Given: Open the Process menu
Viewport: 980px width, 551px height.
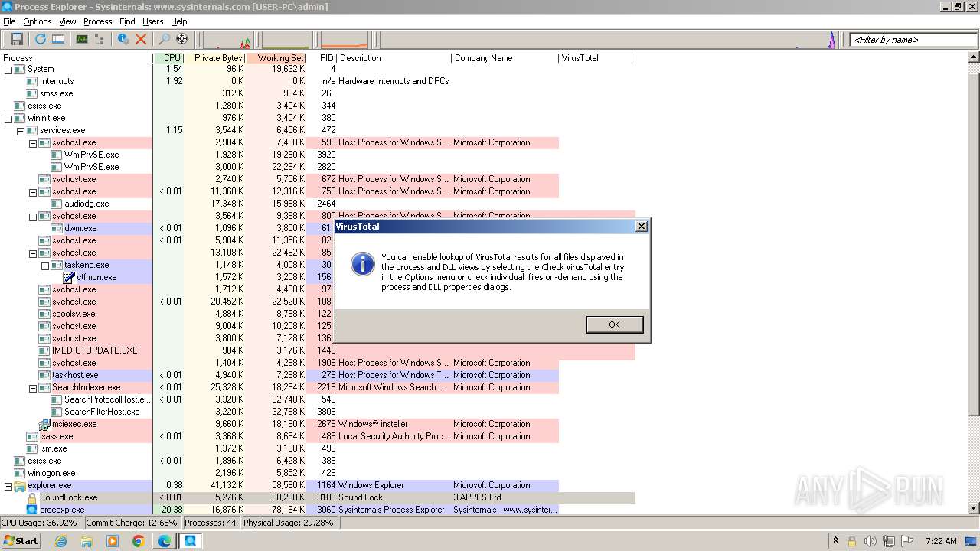Looking at the screenshot, I should click(97, 21).
